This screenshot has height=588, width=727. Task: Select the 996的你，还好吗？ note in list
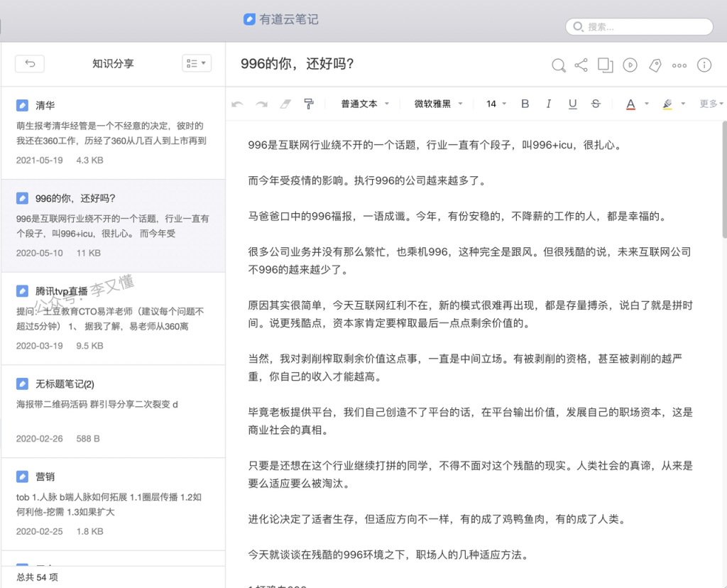pyautogui.click(x=113, y=226)
